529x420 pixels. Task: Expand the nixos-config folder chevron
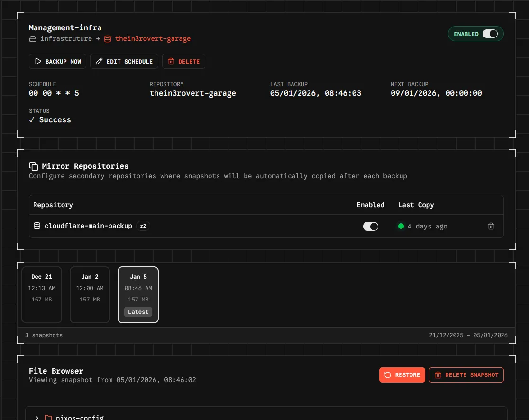point(37,418)
